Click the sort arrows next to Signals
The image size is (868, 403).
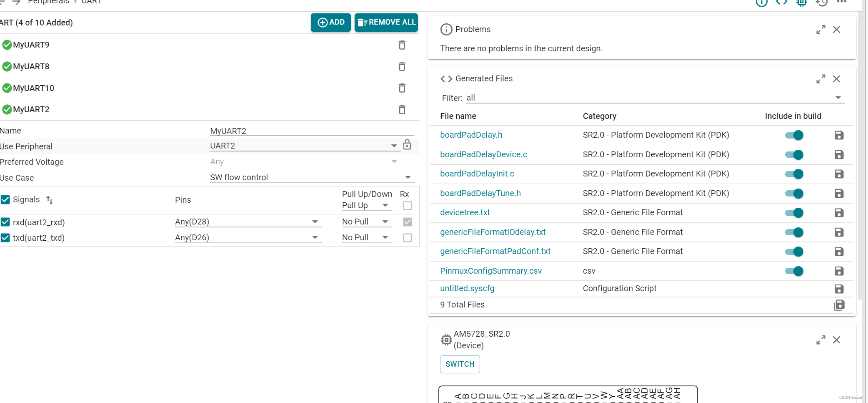coord(49,200)
